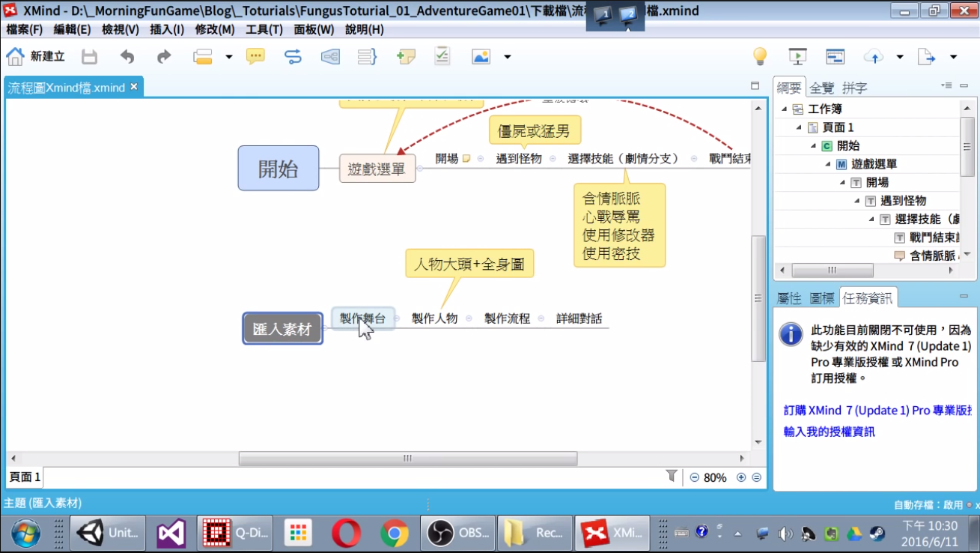Add a boundary around topics
Screen dimensions: 980x553
click(331, 57)
